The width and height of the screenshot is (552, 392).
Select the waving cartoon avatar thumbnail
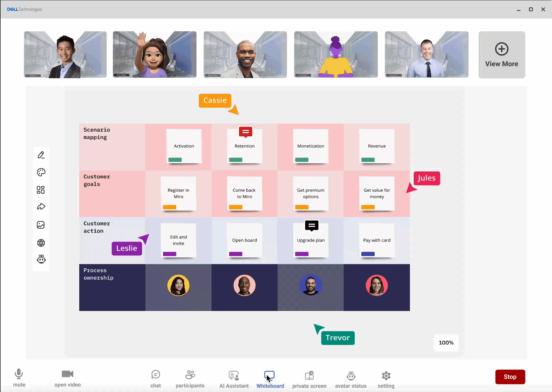tap(155, 54)
